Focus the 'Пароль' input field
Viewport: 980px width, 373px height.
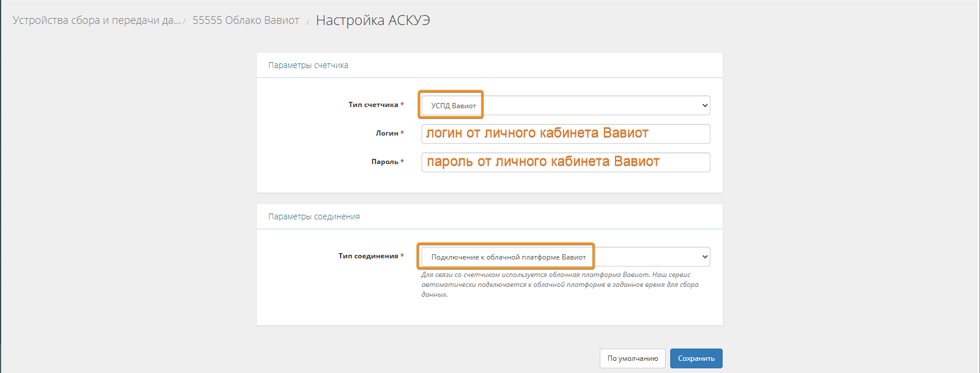click(565, 162)
